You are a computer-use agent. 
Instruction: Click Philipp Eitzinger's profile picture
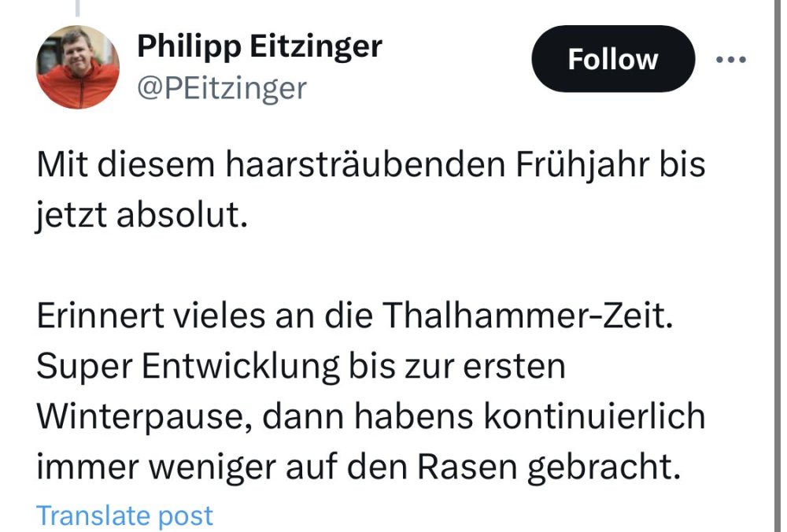[x=78, y=67]
